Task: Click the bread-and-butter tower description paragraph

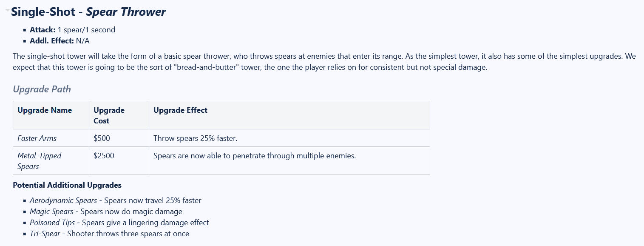Action: 324,62
